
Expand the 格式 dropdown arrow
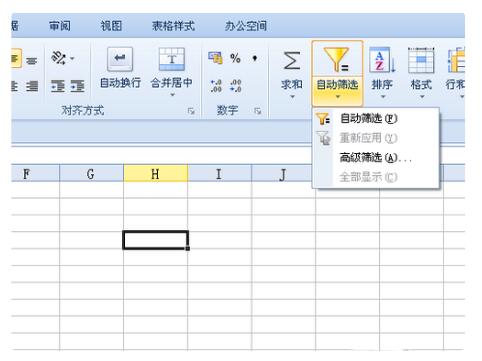[x=422, y=97]
